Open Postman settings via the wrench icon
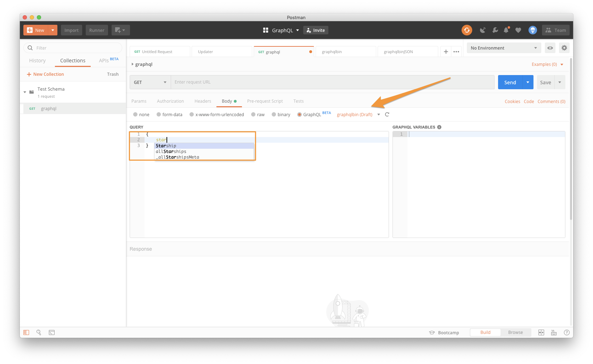 point(495,30)
